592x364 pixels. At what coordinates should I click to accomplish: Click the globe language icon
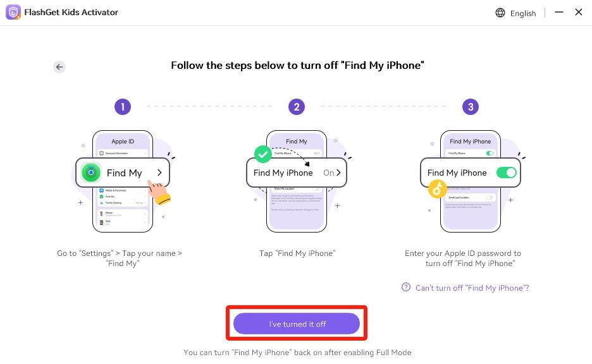(x=500, y=13)
